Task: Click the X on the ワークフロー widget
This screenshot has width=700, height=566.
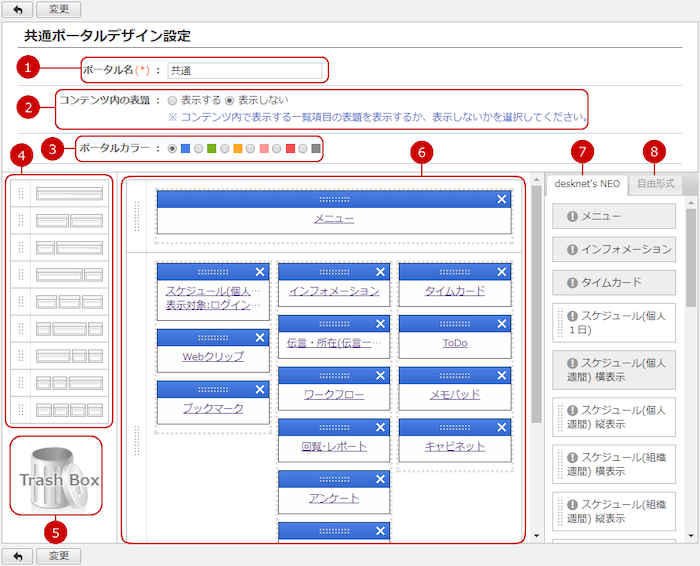Action: [381, 376]
